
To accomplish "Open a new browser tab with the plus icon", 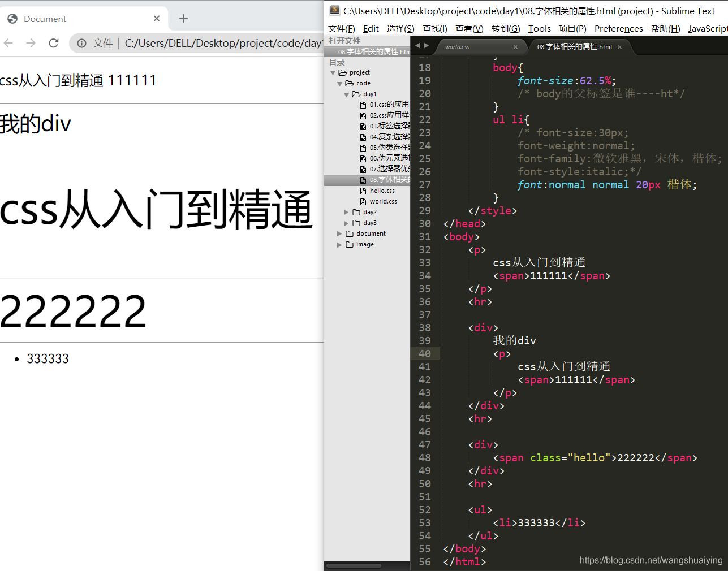I will click(183, 18).
